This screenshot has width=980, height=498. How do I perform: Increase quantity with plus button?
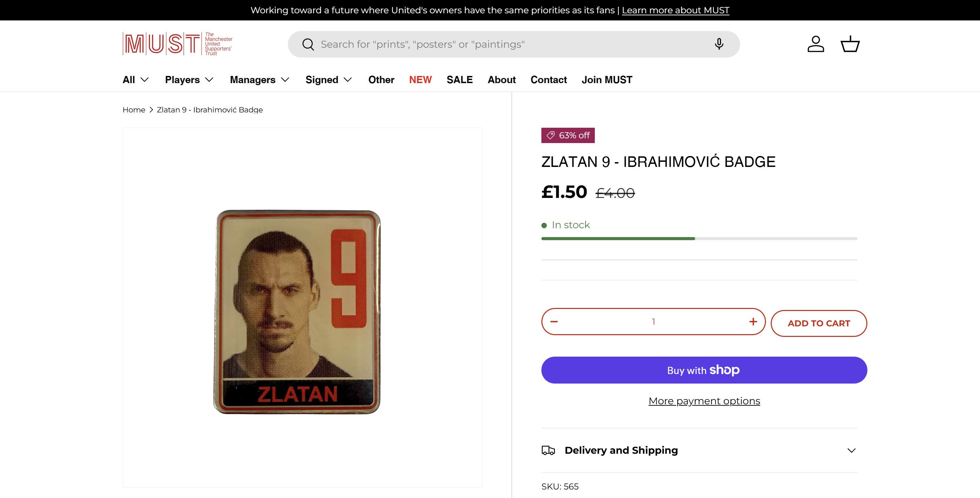[753, 322]
